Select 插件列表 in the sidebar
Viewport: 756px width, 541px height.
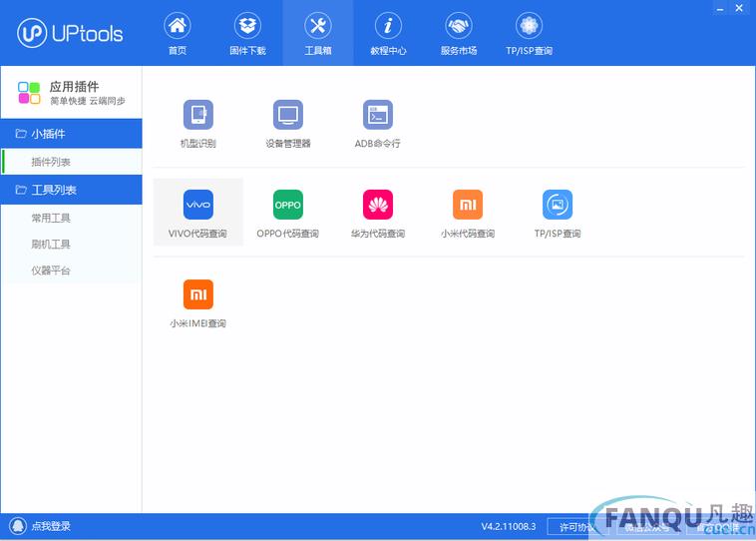(x=72, y=162)
